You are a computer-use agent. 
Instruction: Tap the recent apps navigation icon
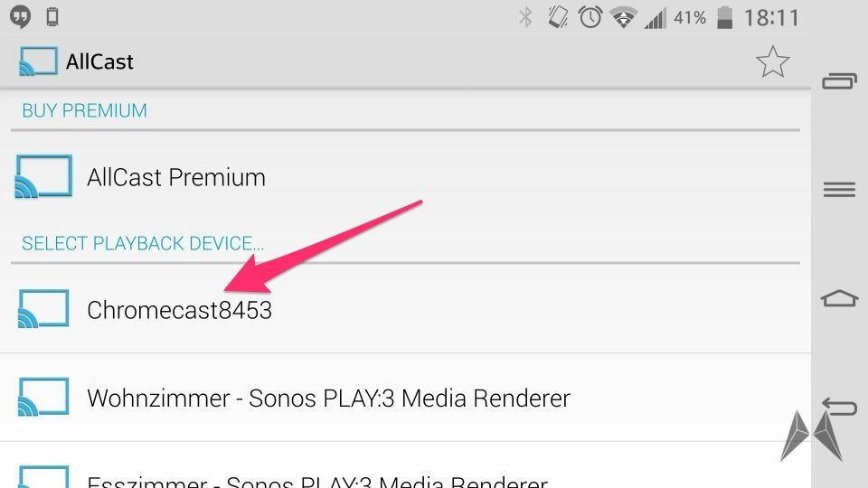(839, 81)
